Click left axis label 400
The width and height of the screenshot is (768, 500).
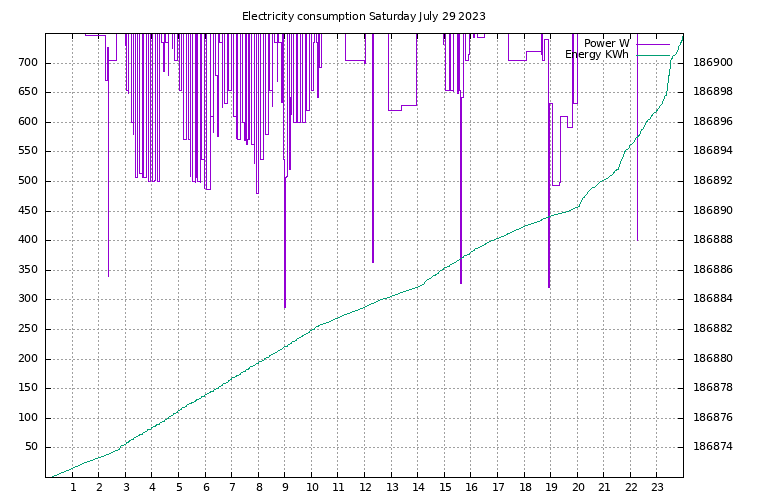point(28,240)
